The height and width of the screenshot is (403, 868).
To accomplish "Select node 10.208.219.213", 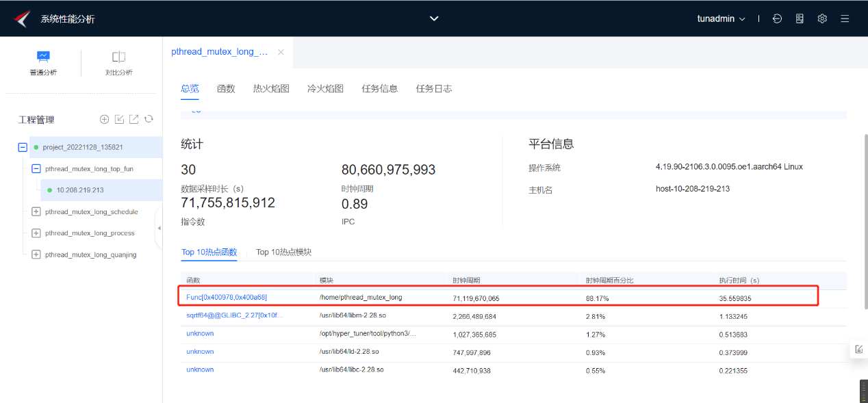I will point(80,190).
